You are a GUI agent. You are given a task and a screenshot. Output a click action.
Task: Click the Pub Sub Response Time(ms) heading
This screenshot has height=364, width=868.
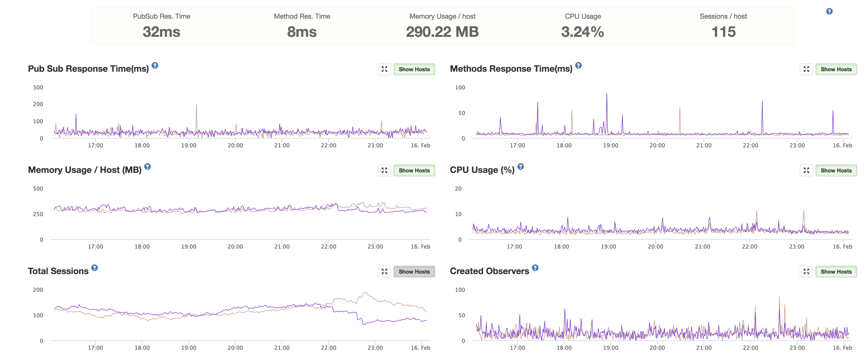pos(88,69)
